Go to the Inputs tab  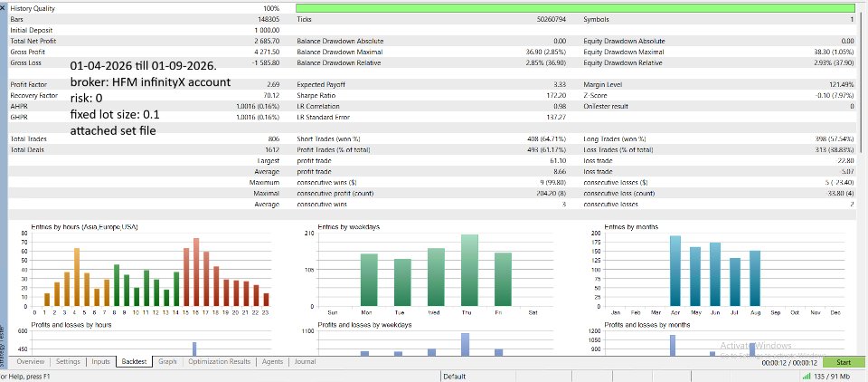pyautogui.click(x=100, y=361)
